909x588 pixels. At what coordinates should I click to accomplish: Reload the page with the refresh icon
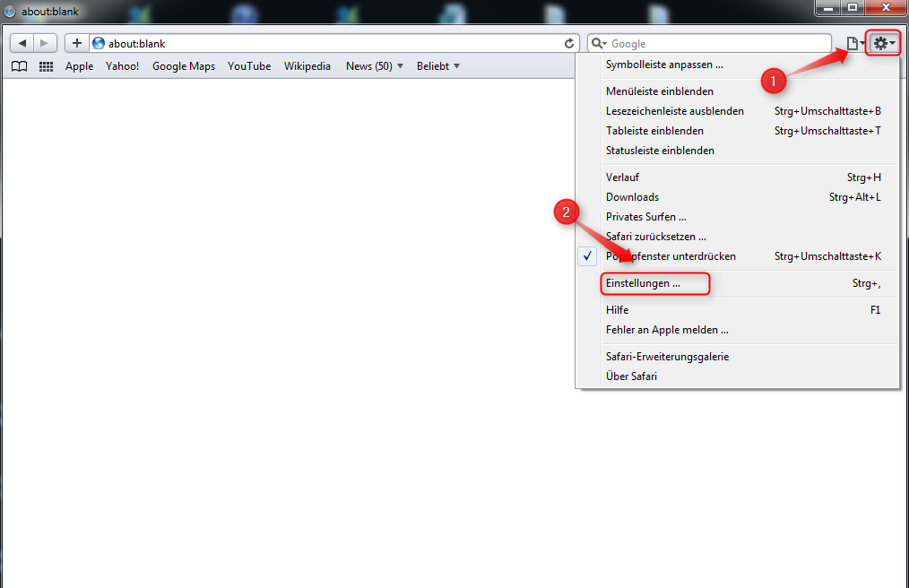(x=569, y=44)
